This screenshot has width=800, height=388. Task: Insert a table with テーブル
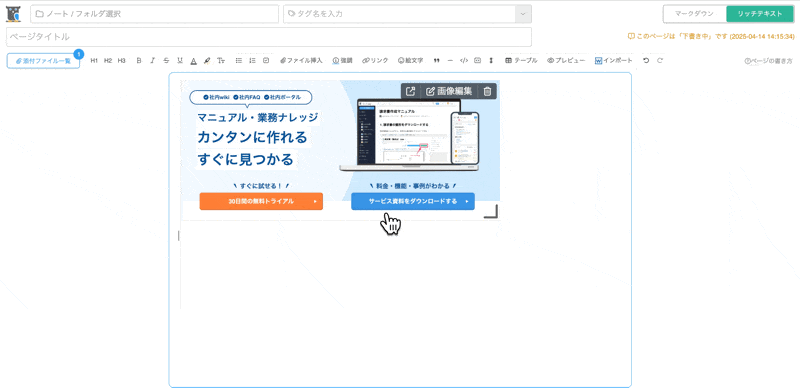[x=521, y=60]
